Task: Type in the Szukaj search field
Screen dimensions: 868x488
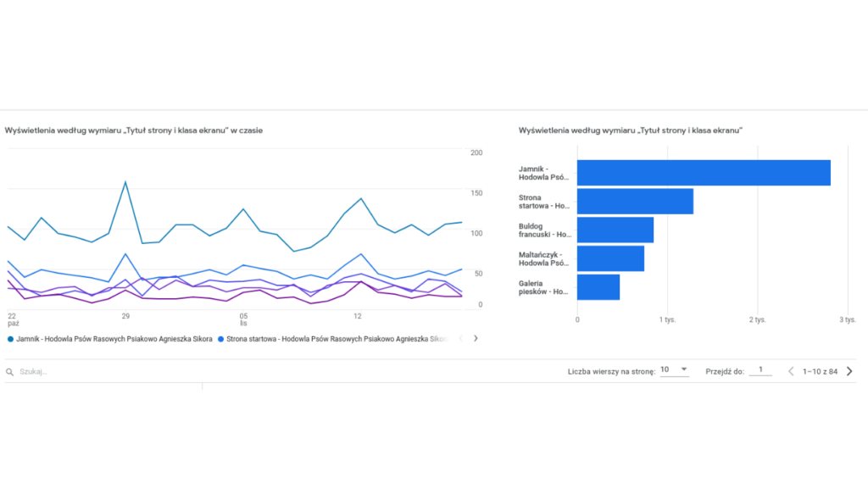Action: [85, 372]
